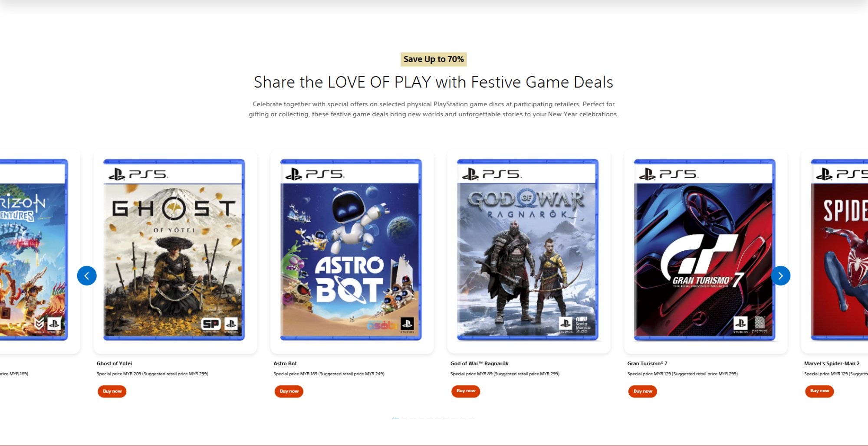Jump to the second carousel page indicator

point(404,419)
